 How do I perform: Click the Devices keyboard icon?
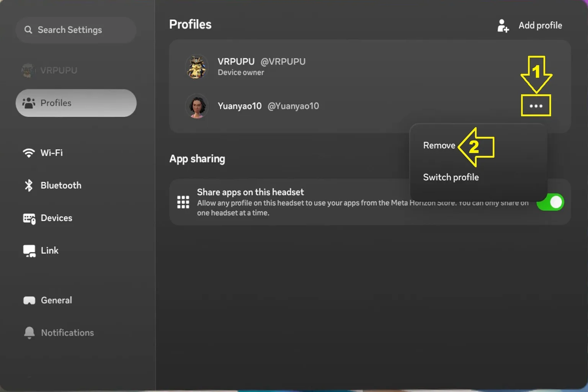(x=29, y=219)
